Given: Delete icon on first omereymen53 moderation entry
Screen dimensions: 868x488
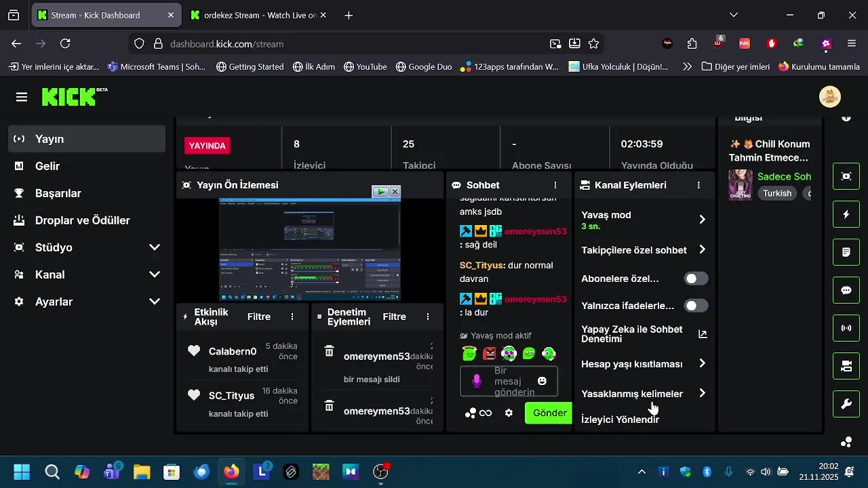Looking at the screenshot, I should [329, 350].
